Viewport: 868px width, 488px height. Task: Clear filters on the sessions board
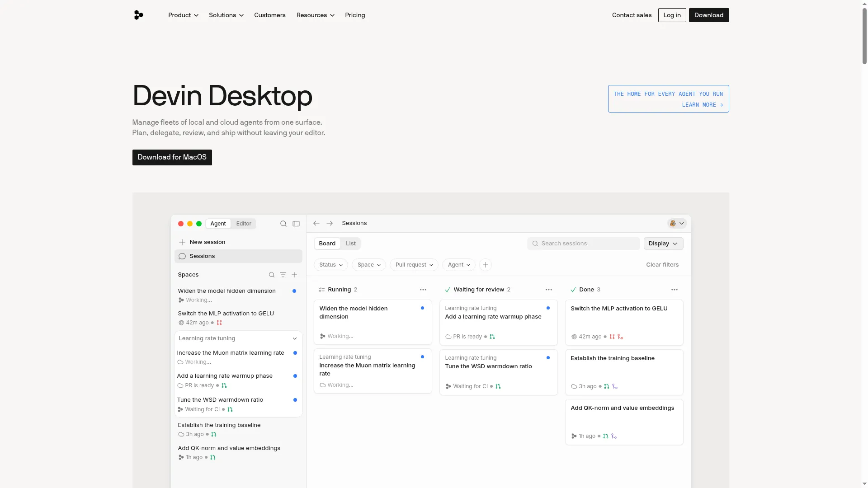pos(662,265)
